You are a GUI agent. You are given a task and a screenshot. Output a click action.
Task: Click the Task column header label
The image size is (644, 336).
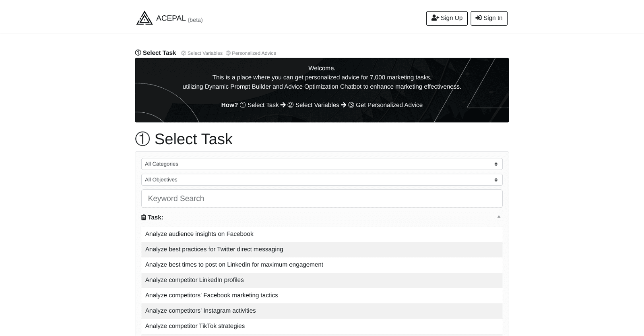[x=155, y=218]
